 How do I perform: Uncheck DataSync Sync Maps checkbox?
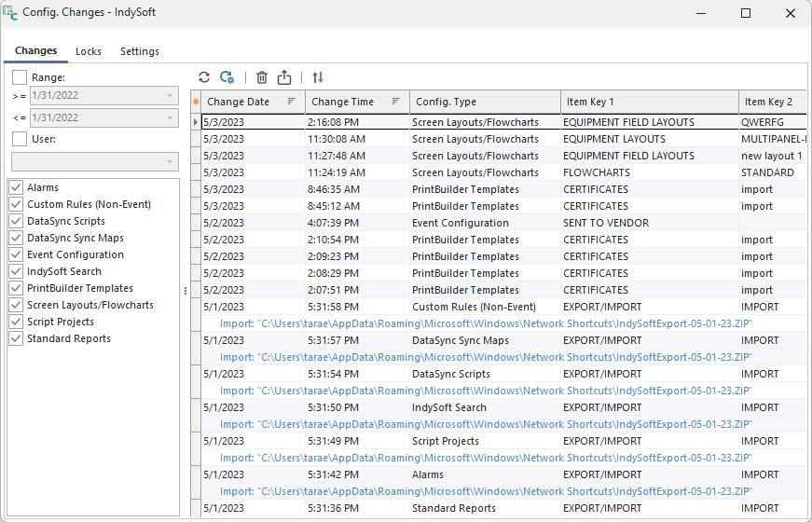pos(16,238)
